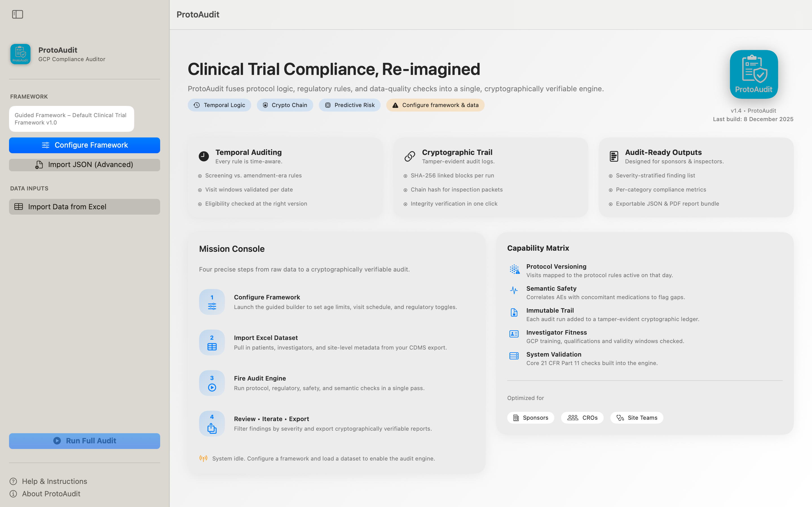812x507 pixels.
Task: Click the Configure Framework button
Action: tap(84, 145)
